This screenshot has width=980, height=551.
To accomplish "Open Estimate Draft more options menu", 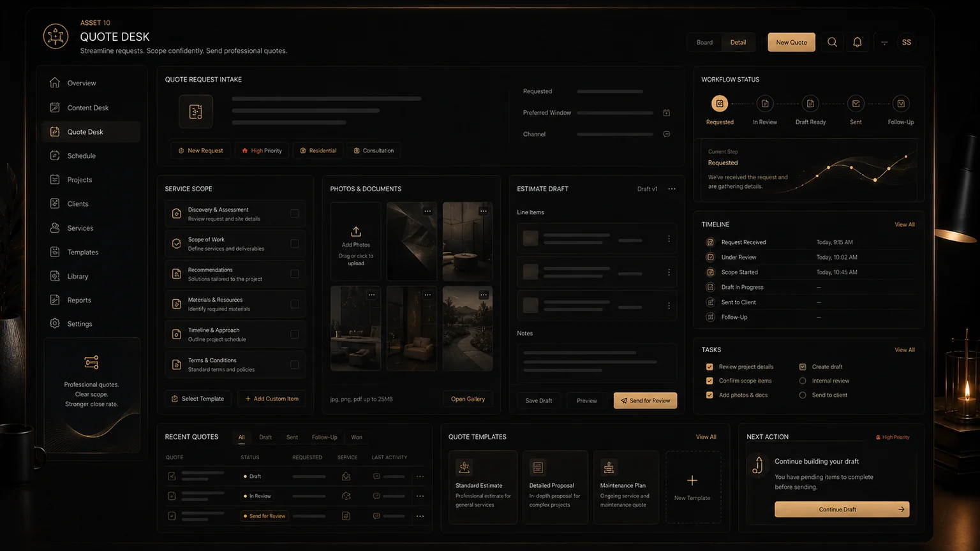I will (672, 189).
